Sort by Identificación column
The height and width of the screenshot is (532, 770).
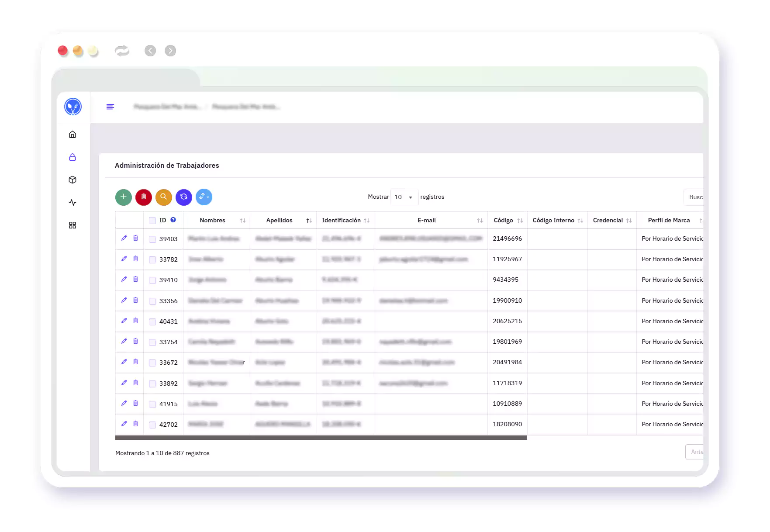point(345,221)
